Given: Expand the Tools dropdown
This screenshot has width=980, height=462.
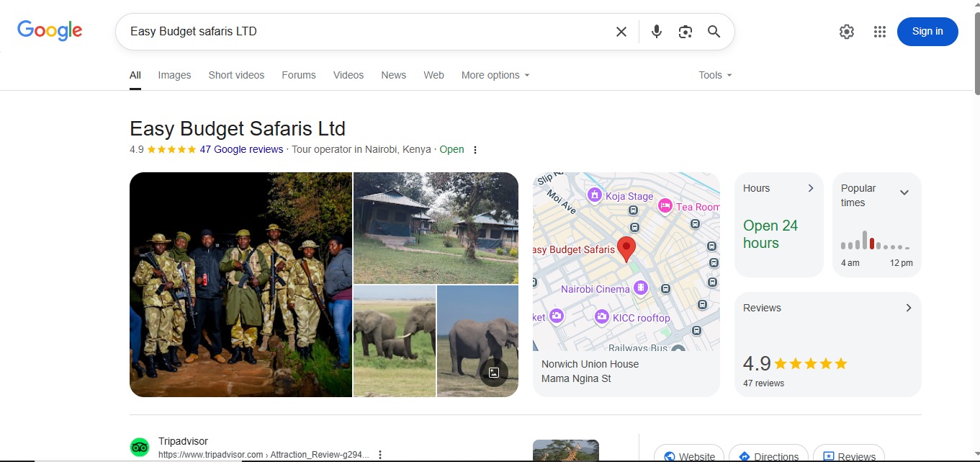Looking at the screenshot, I should click(x=715, y=75).
